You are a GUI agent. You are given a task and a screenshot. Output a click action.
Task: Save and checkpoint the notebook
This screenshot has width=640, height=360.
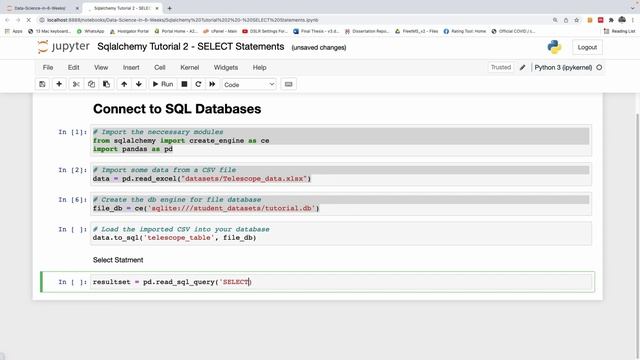(x=42, y=84)
